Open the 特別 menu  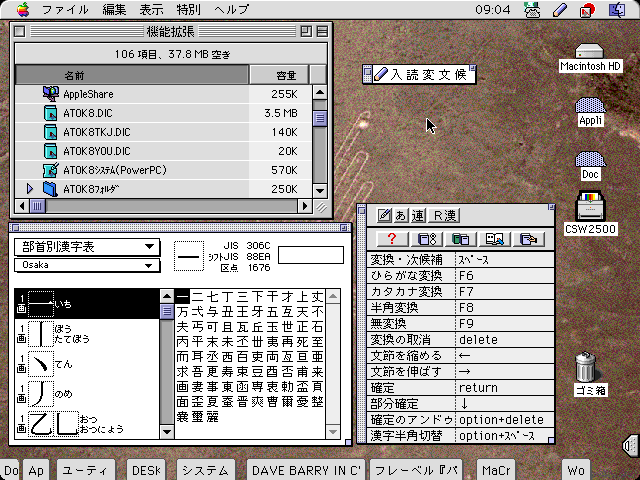(x=190, y=9)
